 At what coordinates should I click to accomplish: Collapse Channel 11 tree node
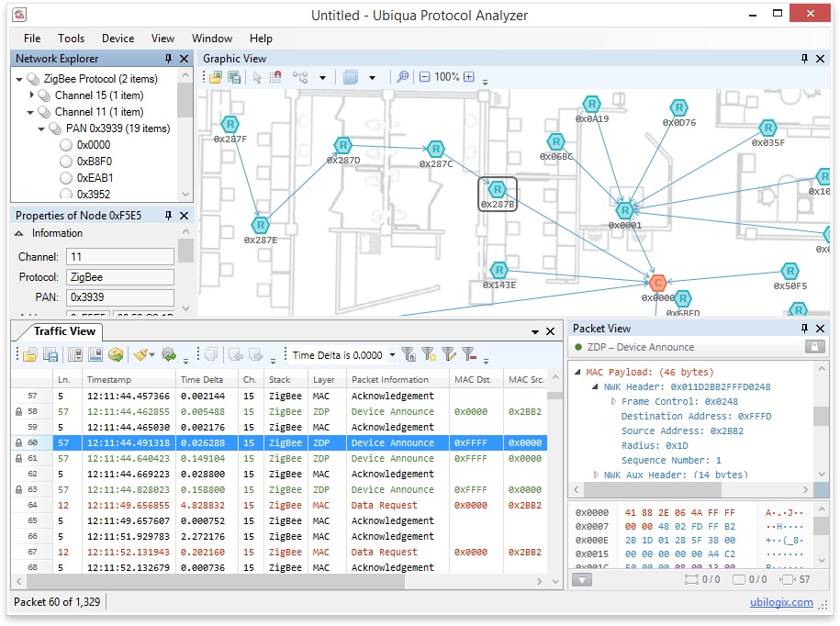tap(30, 113)
